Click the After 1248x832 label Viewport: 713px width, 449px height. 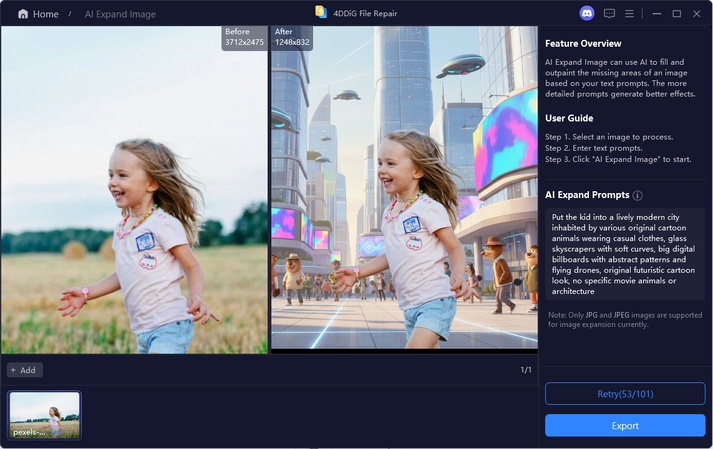tap(292, 37)
